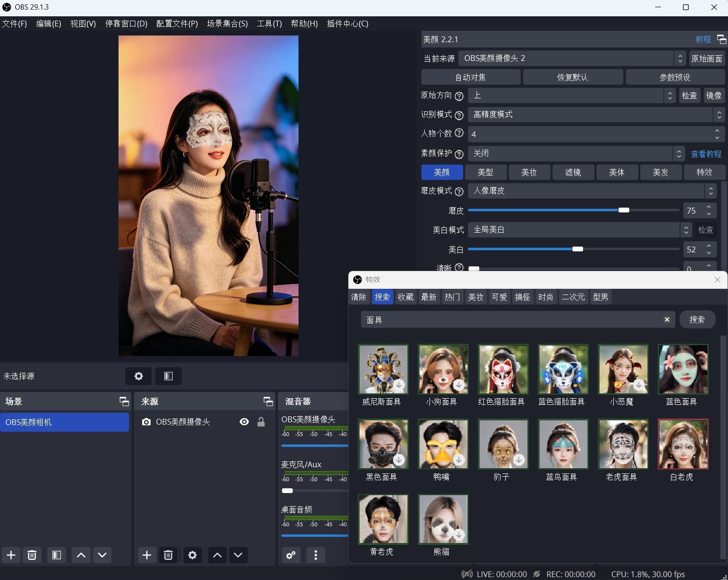
Task: Move source up in 来源 toolbar
Action: click(x=217, y=555)
